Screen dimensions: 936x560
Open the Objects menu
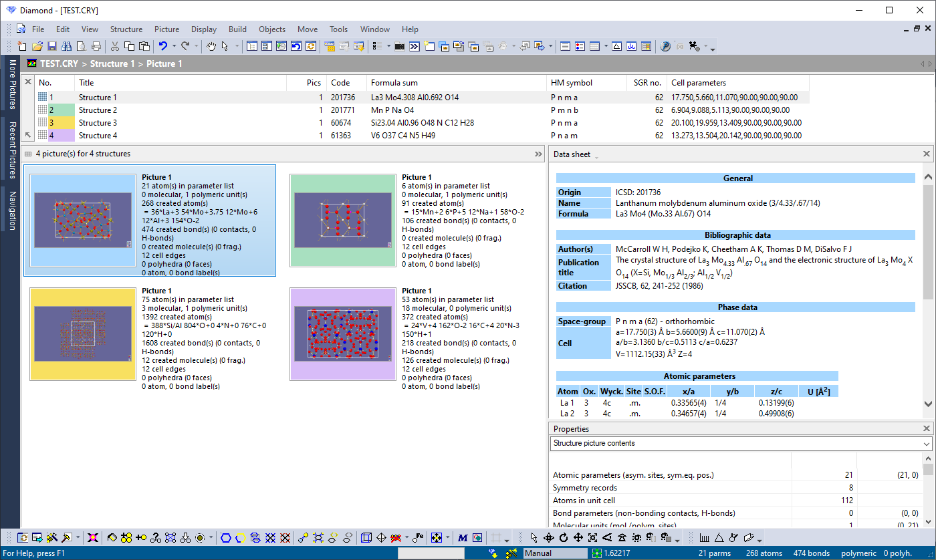tap(272, 29)
